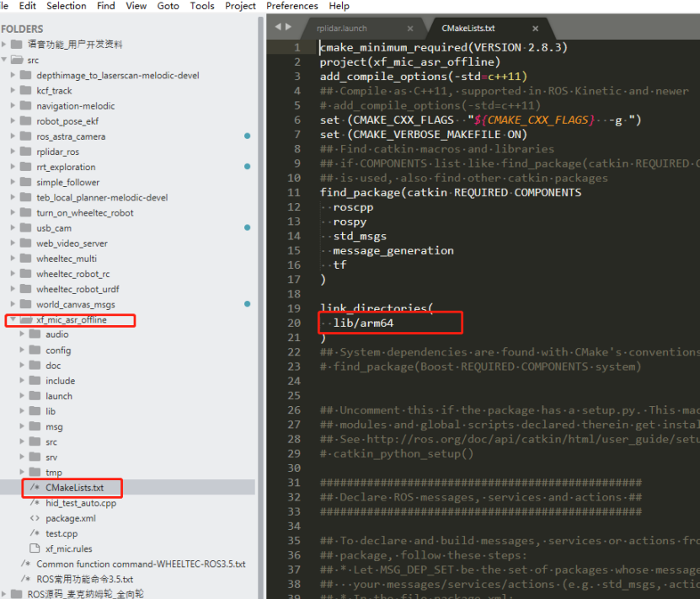Open the Goto menu

168,6
